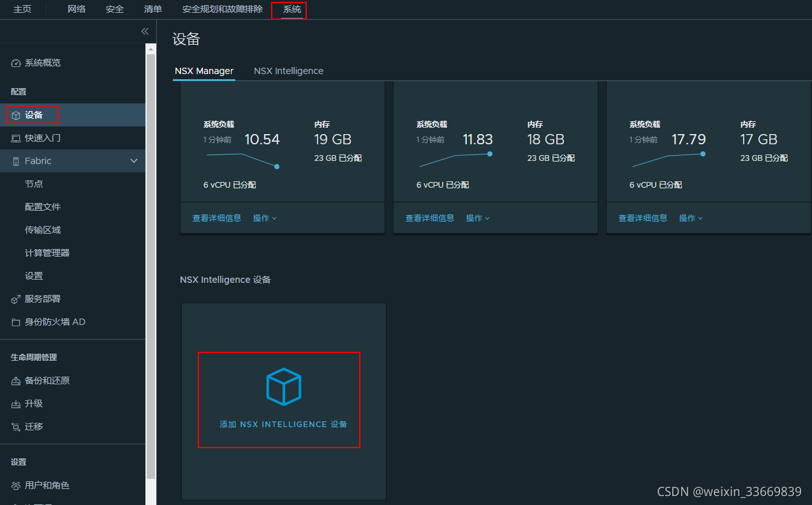
Task: Click the Fabric server icon
Action: (x=16, y=162)
